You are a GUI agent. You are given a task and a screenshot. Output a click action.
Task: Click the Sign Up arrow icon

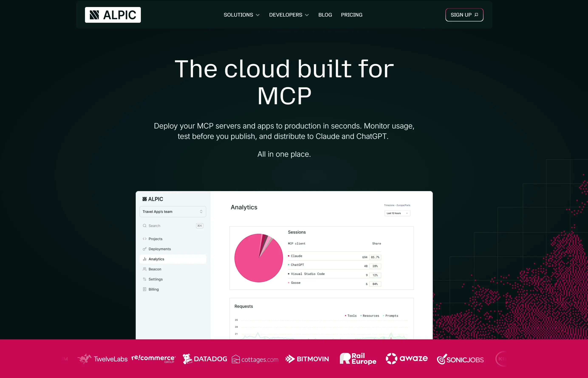click(476, 15)
